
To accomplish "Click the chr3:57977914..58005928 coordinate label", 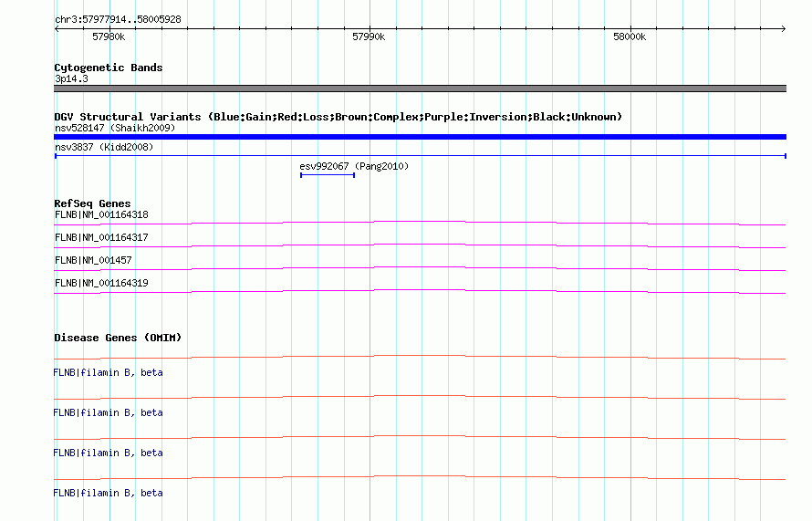I will [x=118, y=20].
